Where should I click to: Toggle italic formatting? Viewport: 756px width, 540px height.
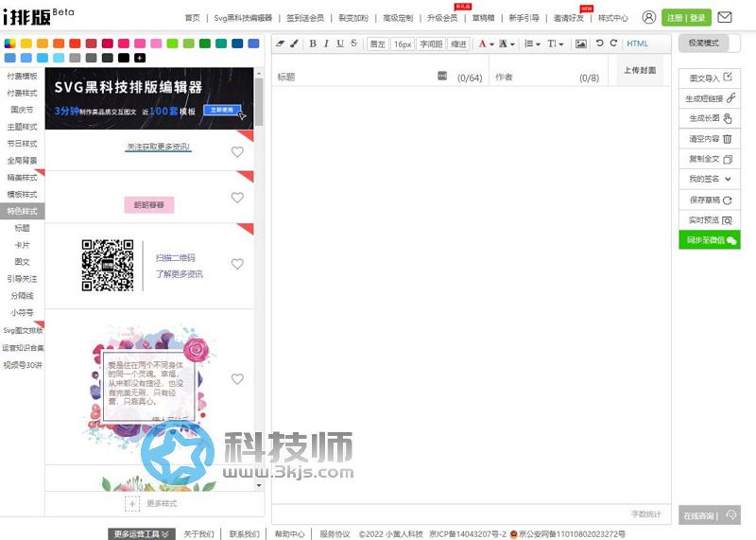coord(326,44)
